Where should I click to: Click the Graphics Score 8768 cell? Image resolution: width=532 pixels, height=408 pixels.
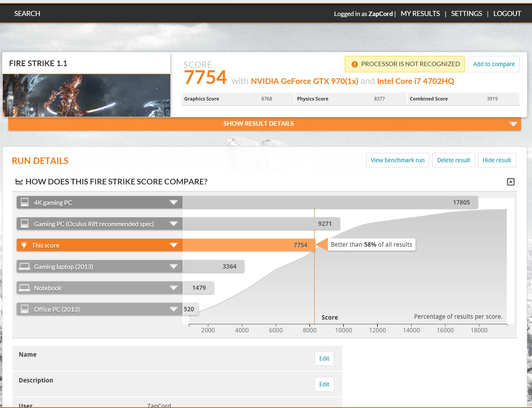pos(238,99)
